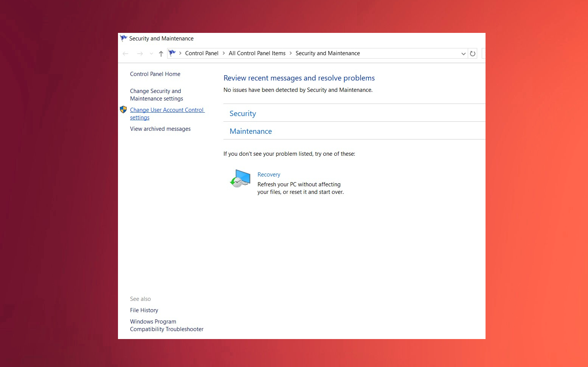The height and width of the screenshot is (367, 588).
Task: Open Windows Program Compatibility Troubleshooter
Action: coord(167,325)
